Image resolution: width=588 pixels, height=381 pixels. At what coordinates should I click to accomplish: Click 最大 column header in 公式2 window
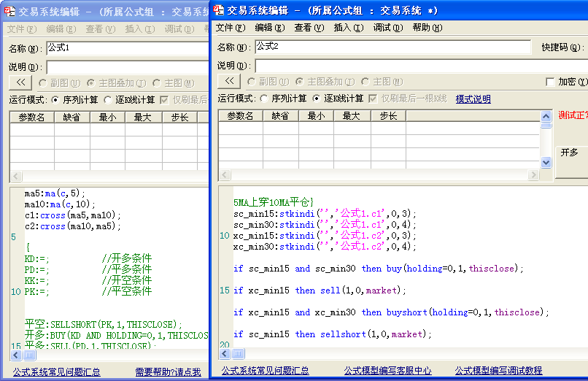point(352,116)
